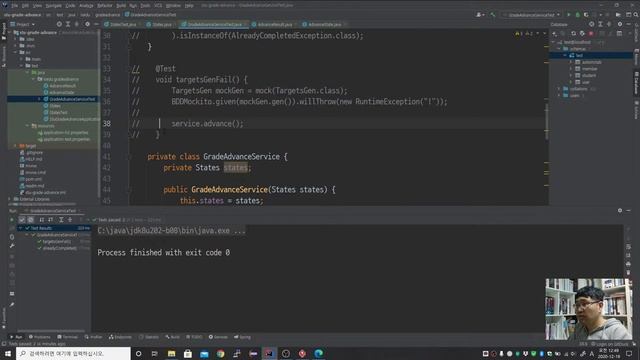Select the user table in Database tree

coord(585,82)
